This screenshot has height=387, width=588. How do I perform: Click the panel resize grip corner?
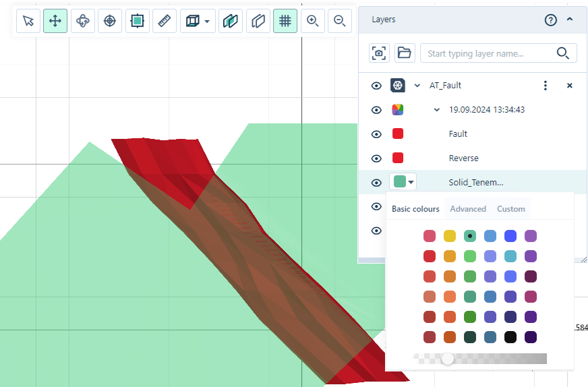[583, 260]
